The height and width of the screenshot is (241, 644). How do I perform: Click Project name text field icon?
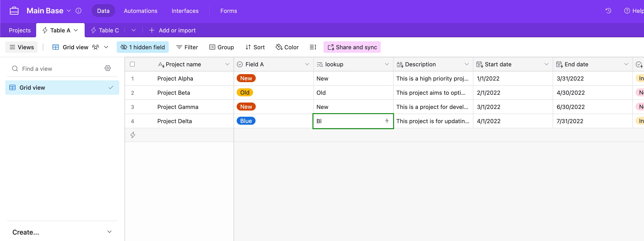point(161,65)
